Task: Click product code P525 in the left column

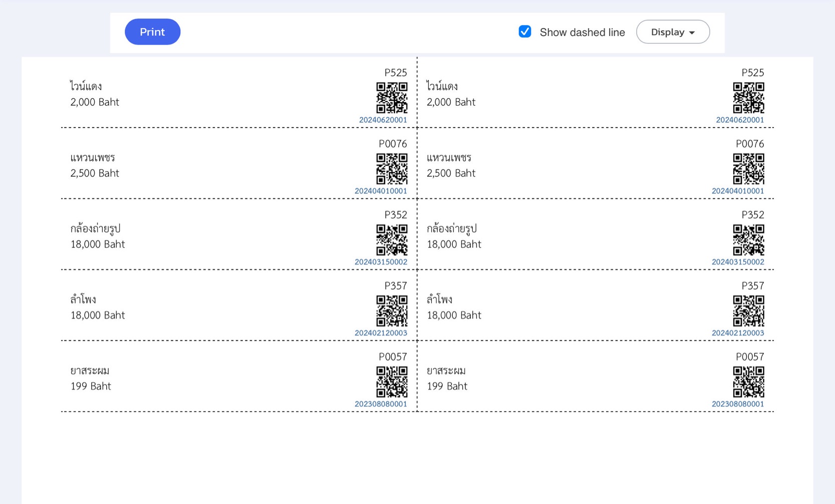Action: click(396, 73)
